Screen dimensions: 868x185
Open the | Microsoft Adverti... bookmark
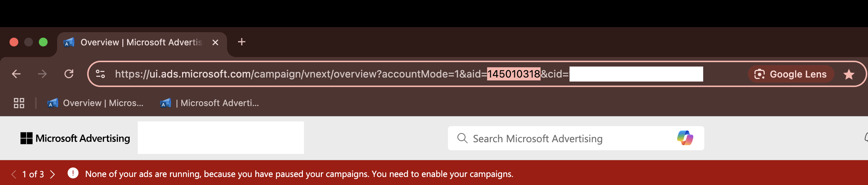click(x=210, y=103)
